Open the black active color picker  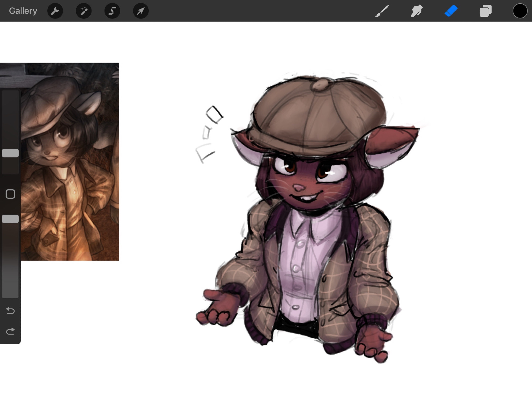point(520,11)
